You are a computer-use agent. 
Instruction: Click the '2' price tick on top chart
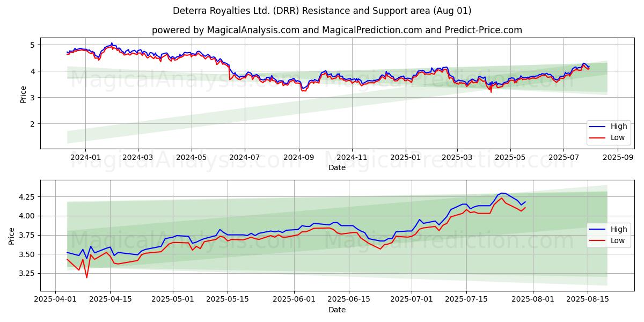click(34, 123)
